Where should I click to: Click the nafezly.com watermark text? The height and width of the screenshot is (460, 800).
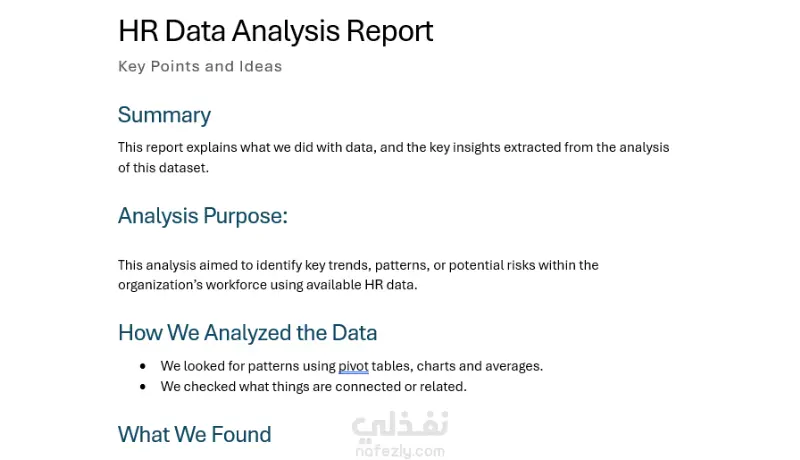click(x=399, y=451)
